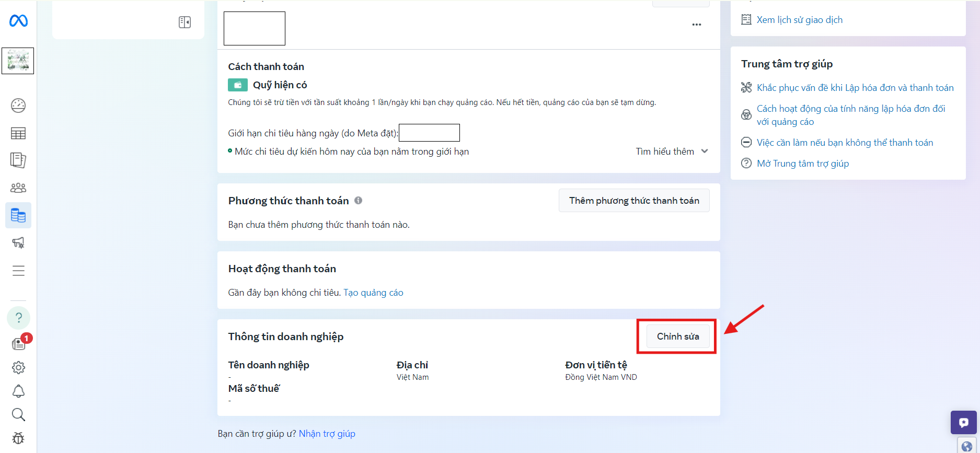Collapse the side panel toggle
The width and height of the screenshot is (980, 453).
(185, 22)
